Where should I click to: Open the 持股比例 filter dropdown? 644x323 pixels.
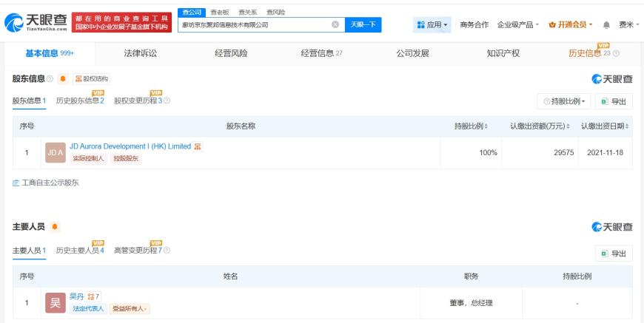coord(564,102)
